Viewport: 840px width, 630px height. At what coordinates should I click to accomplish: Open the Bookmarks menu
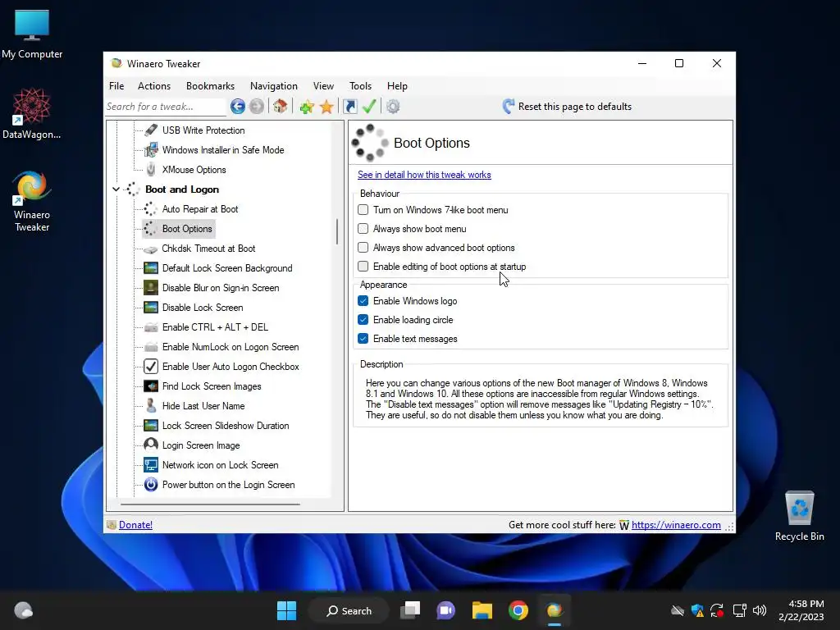click(210, 85)
